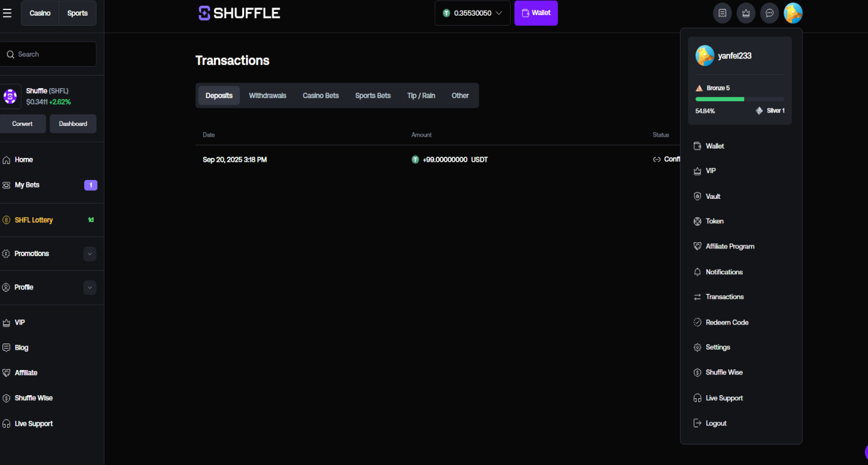The height and width of the screenshot is (465, 868).
Task: Switch to the Sports Bets tab
Action: (x=373, y=96)
